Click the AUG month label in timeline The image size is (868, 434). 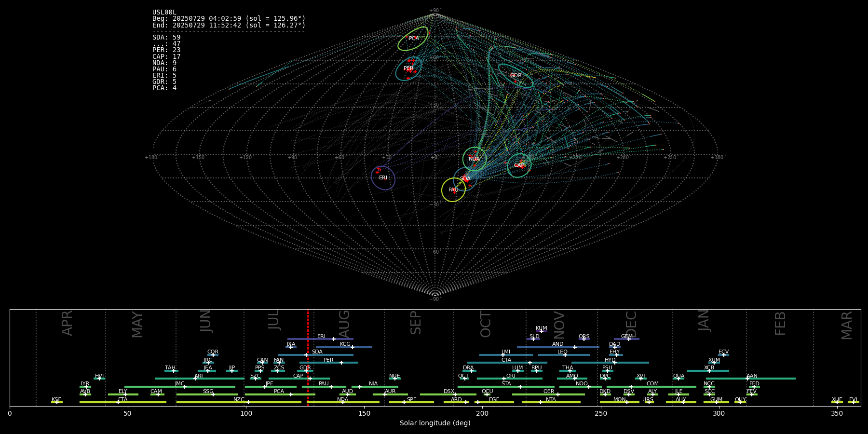click(x=344, y=324)
